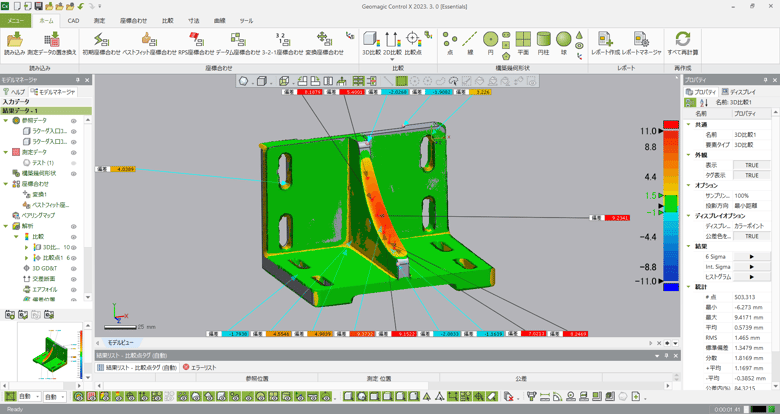
Task: Collapse the 座標合わせ tree node
Action: click(x=6, y=184)
